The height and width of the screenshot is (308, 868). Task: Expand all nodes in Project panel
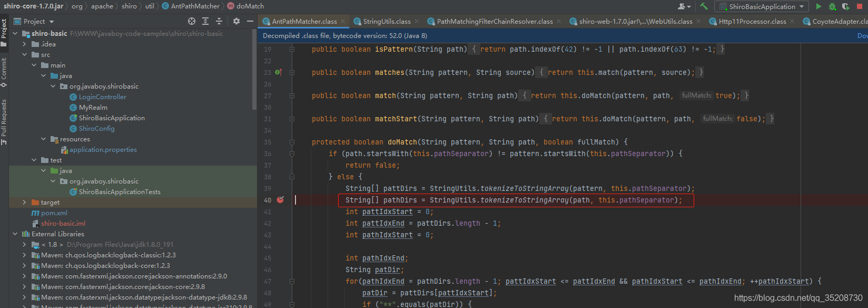pyautogui.click(x=205, y=21)
